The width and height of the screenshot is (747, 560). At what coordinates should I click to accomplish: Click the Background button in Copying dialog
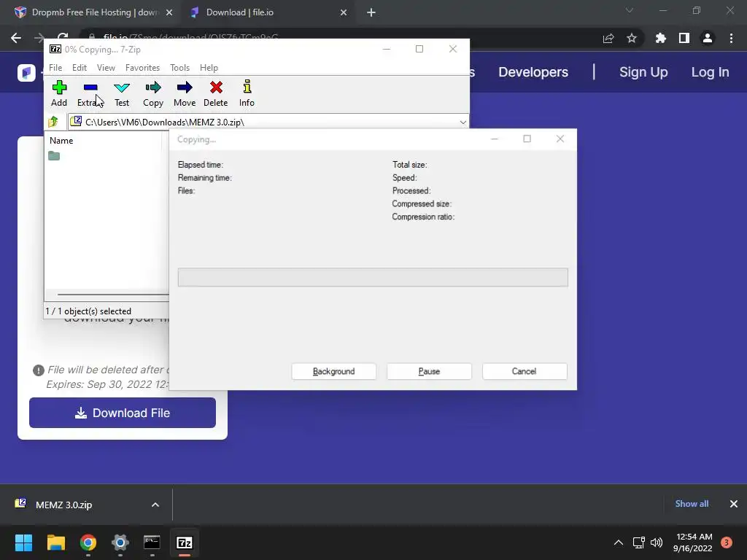click(x=333, y=371)
